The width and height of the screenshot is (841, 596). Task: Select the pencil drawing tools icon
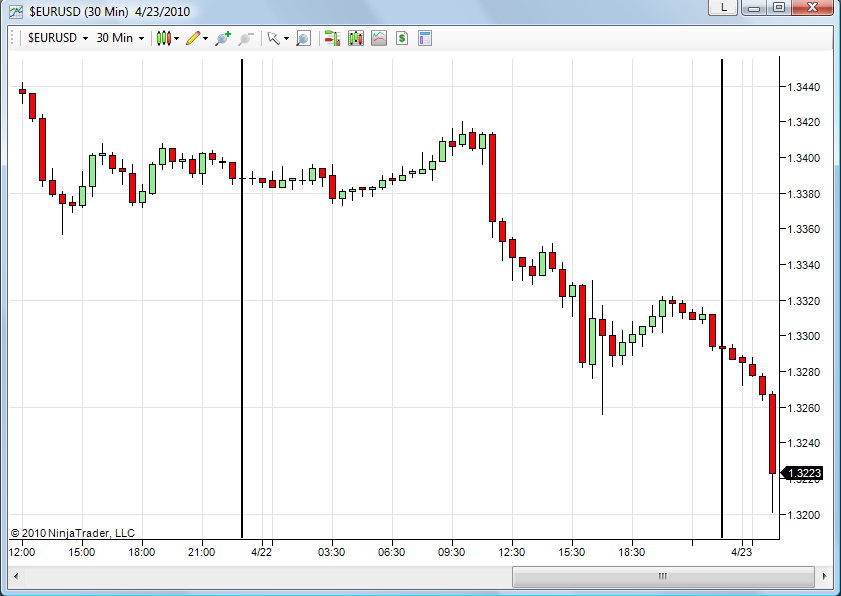[193, 38]
